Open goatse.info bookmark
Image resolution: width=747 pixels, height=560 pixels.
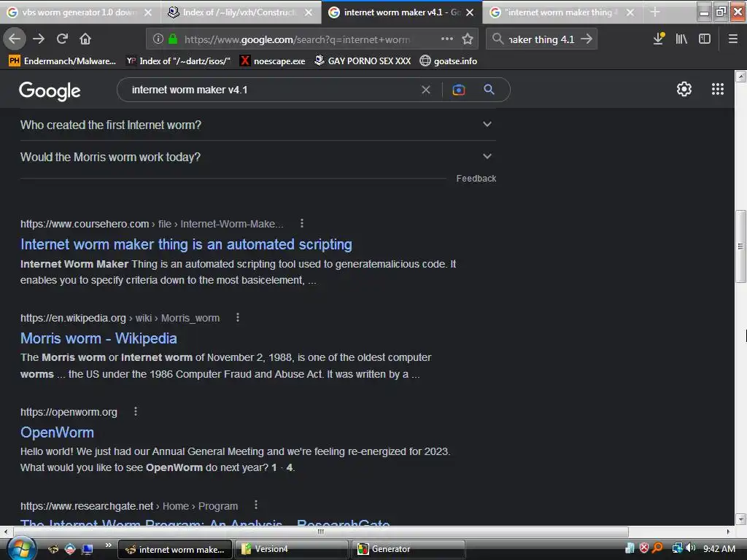(x=449, y=61)
